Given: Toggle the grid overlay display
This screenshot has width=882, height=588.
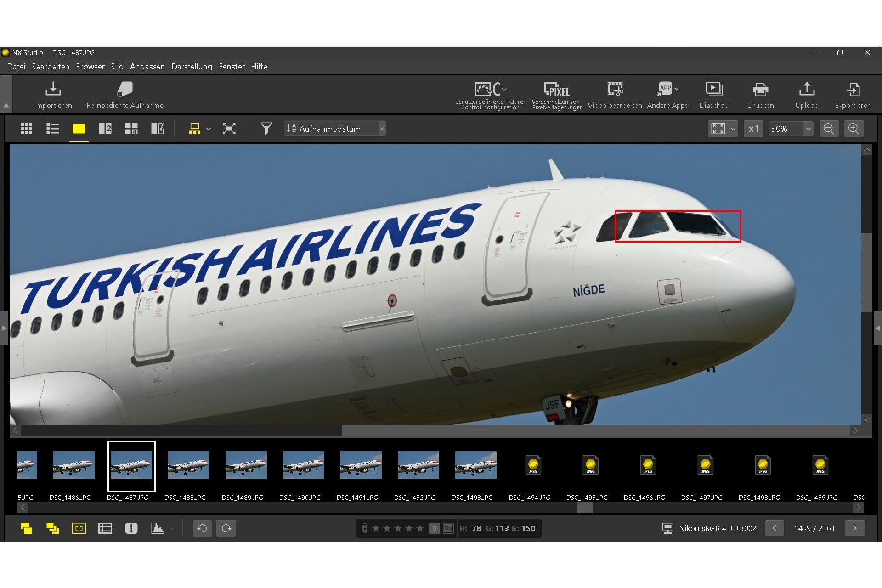Looking at the screenshot, I should [x=105, y=528].
